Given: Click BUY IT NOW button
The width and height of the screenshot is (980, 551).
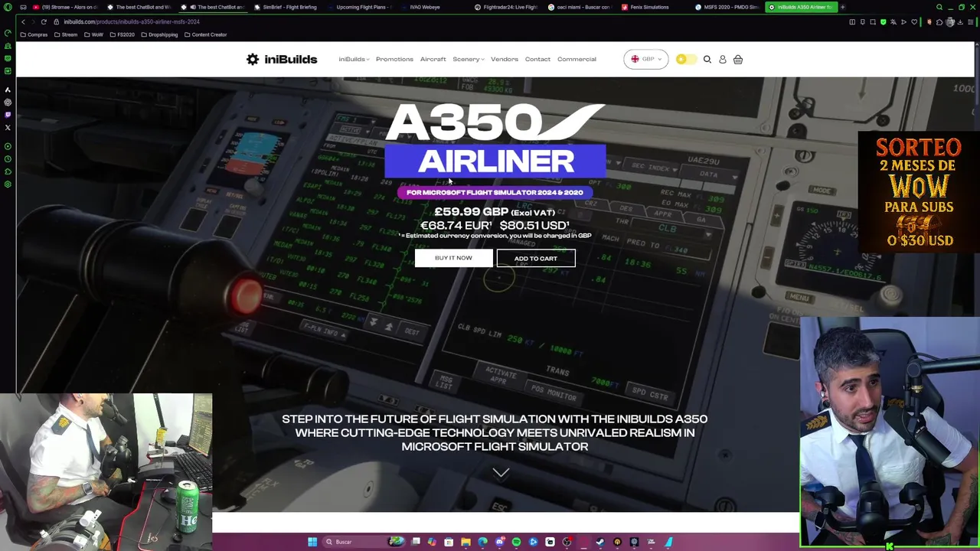Looking at the screenshot, I should tap(453, 258).
